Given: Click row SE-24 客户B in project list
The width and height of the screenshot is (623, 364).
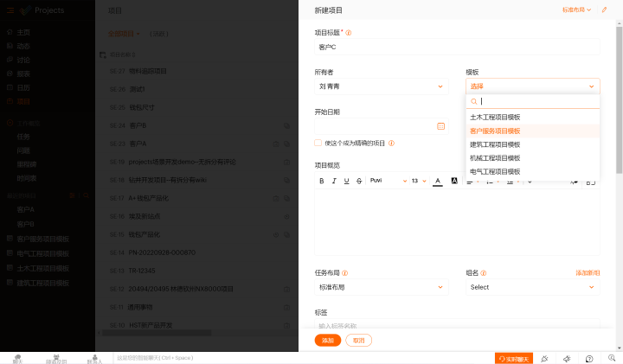Looking at the screenshot, I should coord(196,126).
